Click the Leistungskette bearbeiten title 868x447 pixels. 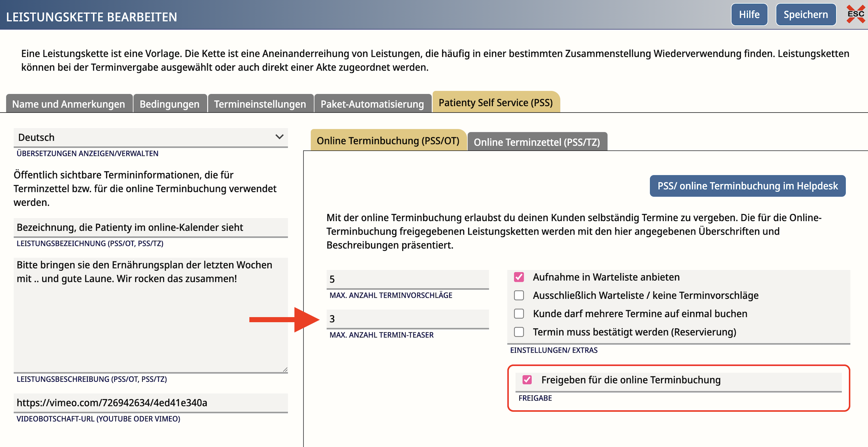point(91,17)
